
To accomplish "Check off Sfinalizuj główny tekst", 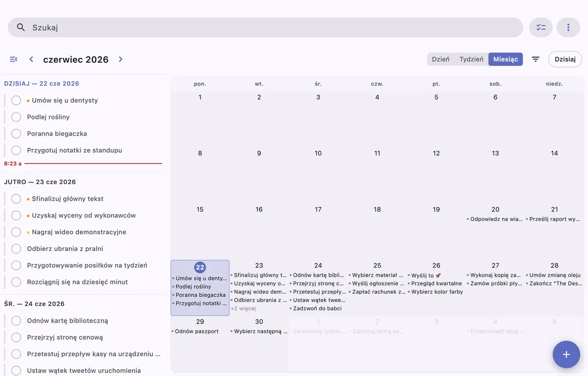I will [16, 199].
